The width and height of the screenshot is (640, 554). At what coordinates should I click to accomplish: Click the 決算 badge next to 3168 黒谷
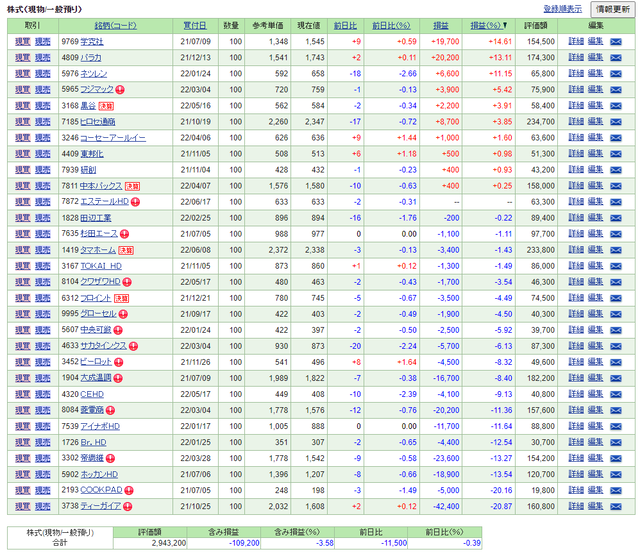tap(106, 106)
